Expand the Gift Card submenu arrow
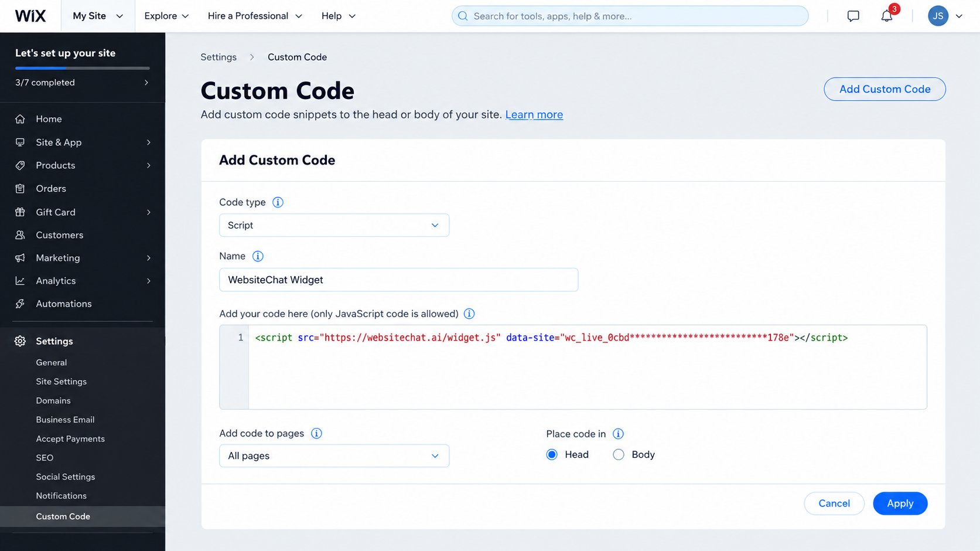 pos(149,212)
